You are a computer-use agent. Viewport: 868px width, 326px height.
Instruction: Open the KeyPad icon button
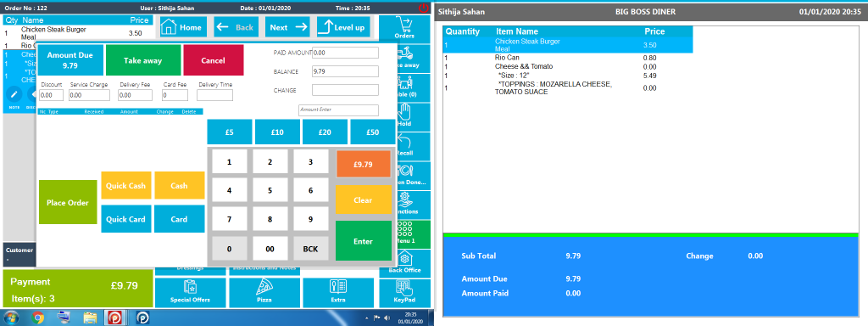coord(404,292)
